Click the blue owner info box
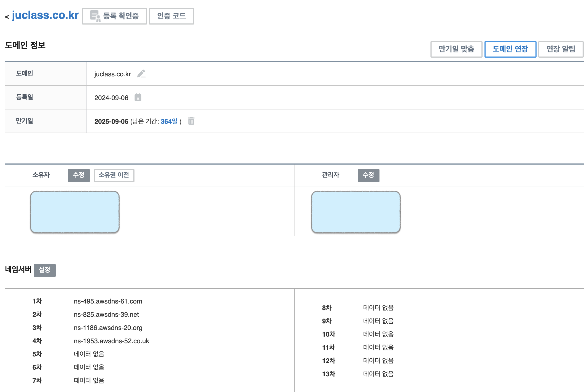 75,212
